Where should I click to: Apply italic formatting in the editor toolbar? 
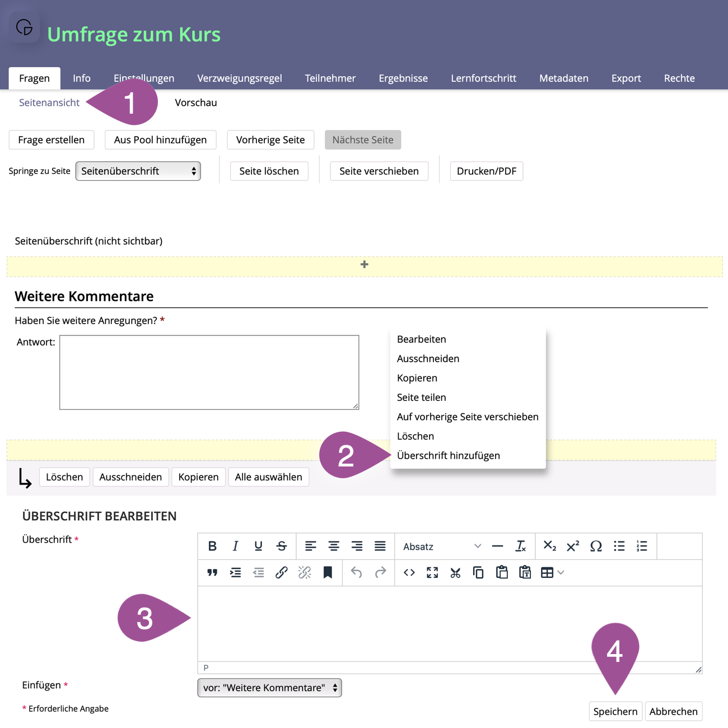click(x=235, y=546)
